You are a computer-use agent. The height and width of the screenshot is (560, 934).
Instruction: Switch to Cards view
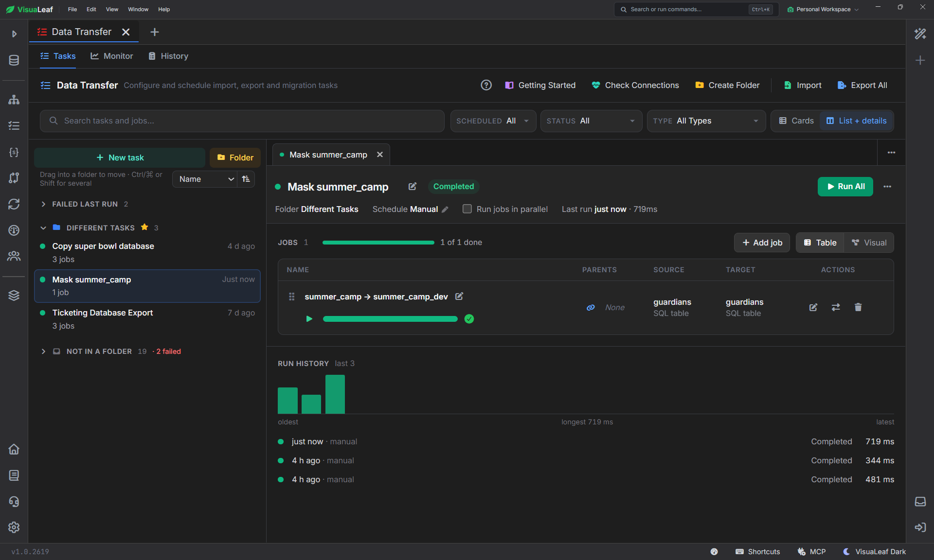pyautogui.click(x=796, y=121)
